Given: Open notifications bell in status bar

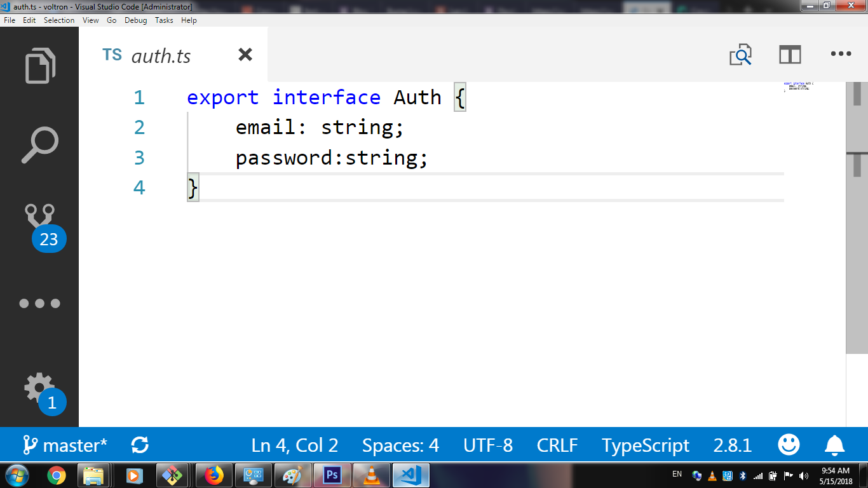Looking at the screenshot, I should [834, 445].
